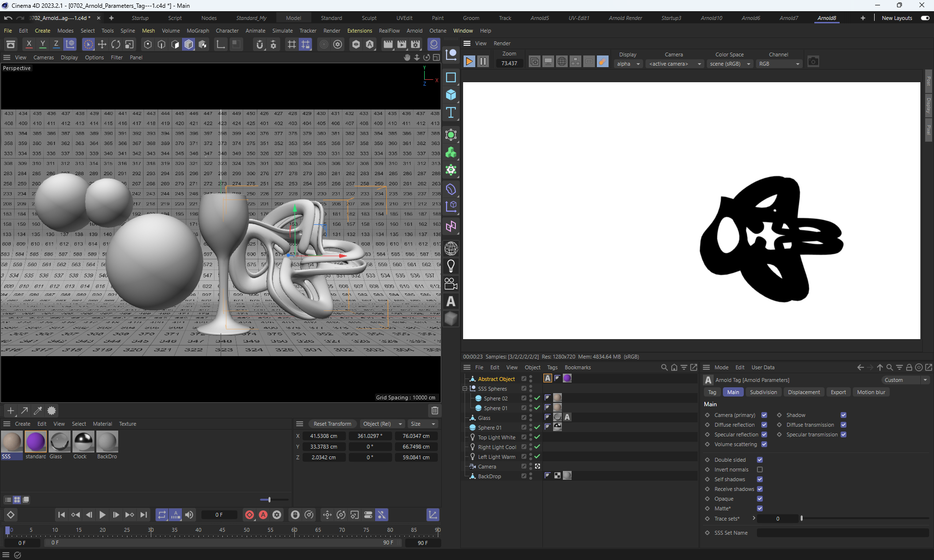934x560 pixels.
Task: Collapse the SSS Spheres tree group
Action: (465, 389)
